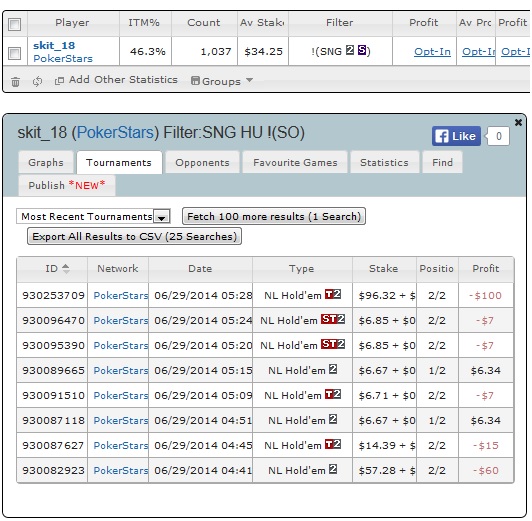
Task: Click the 2 icon in row 930087118
Action: 333,419
